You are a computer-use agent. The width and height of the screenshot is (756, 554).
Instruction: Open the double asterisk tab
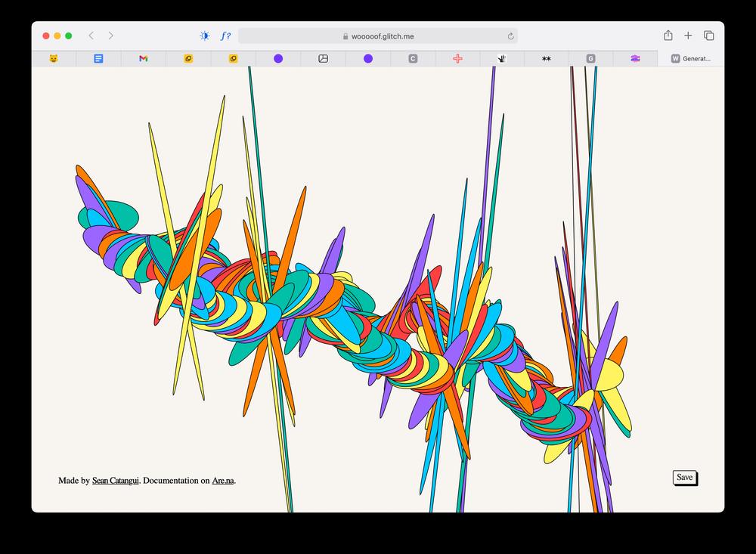547,59
